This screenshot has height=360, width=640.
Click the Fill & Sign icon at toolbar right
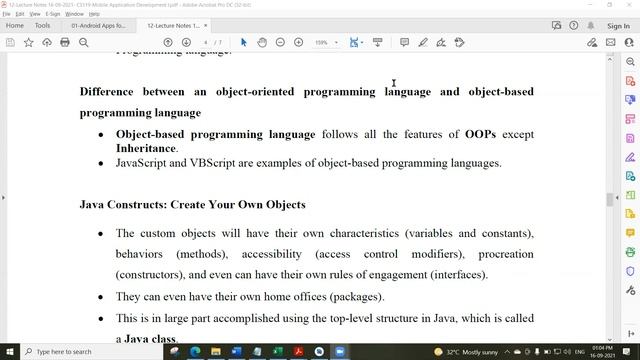(x=592, y=42)
